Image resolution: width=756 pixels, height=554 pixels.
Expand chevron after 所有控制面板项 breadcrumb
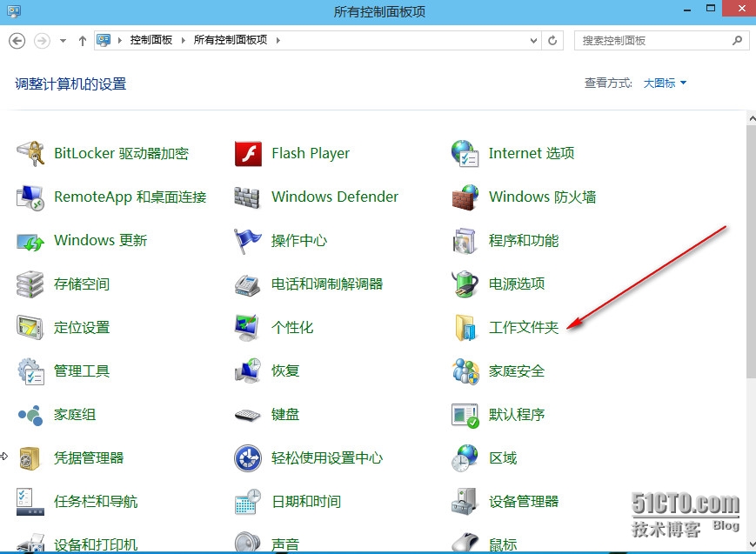[278, 41]
